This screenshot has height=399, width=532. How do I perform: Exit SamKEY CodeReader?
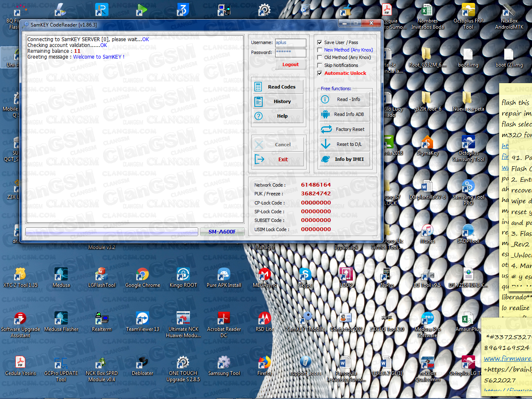(278, 159)
